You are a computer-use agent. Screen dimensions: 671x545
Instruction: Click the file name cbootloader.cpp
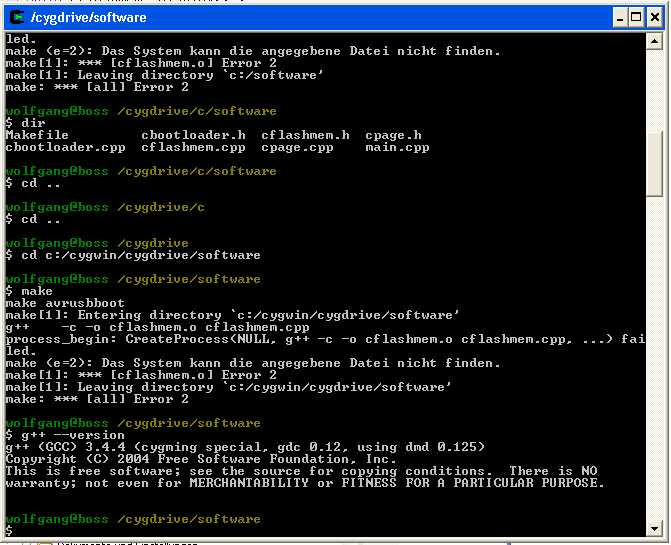pos(65,147)
